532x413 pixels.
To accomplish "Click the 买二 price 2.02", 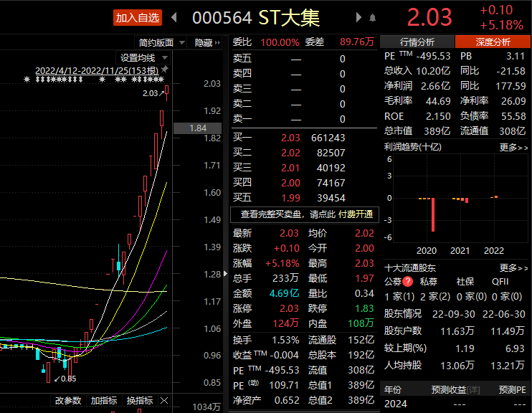I will (290, 153).
